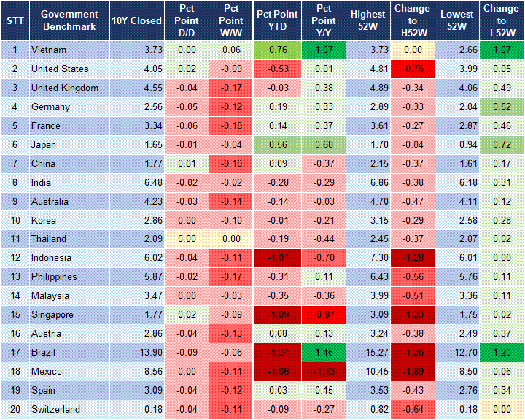Click the Highest 52W column header
525x420 pixels.
367,20
